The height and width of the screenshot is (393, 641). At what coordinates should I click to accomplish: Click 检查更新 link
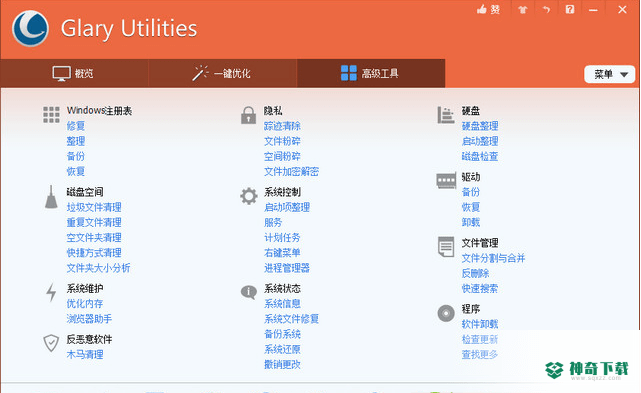[x=480, y=339]
